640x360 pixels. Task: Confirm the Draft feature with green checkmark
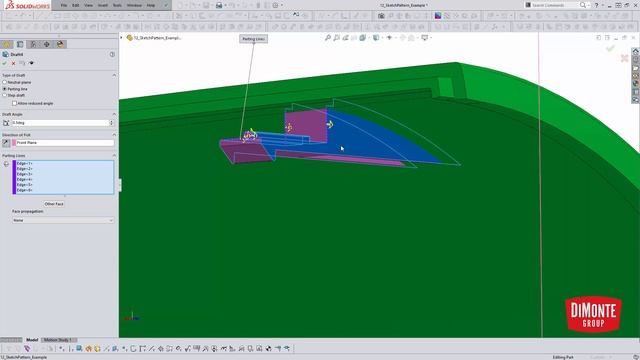4,63
